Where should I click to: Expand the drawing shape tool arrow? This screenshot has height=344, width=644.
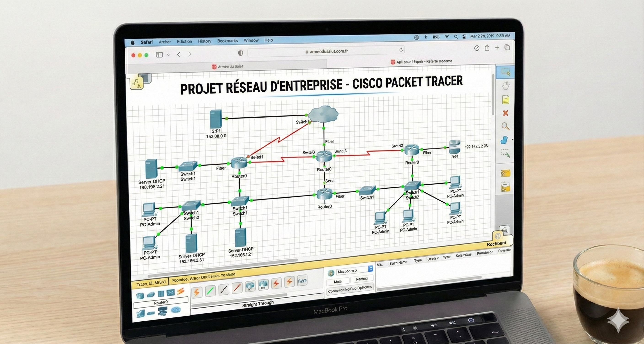click(513, 140)
